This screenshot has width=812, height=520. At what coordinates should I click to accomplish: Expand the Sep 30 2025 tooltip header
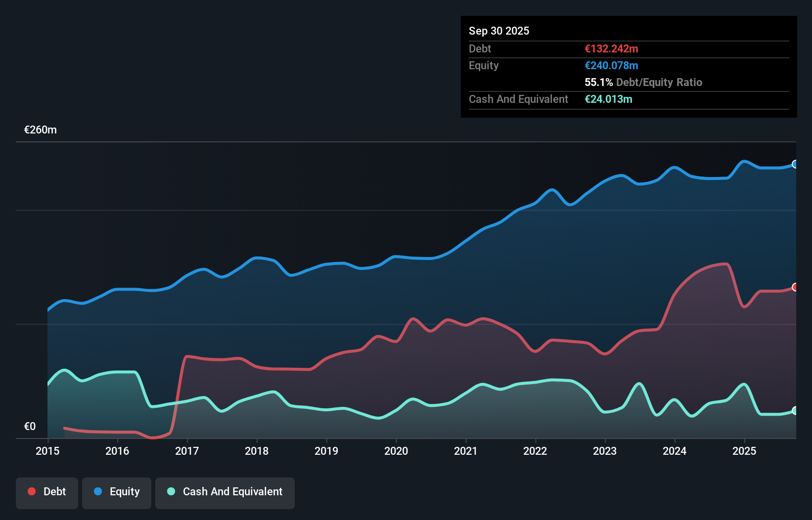click(499, 31)
